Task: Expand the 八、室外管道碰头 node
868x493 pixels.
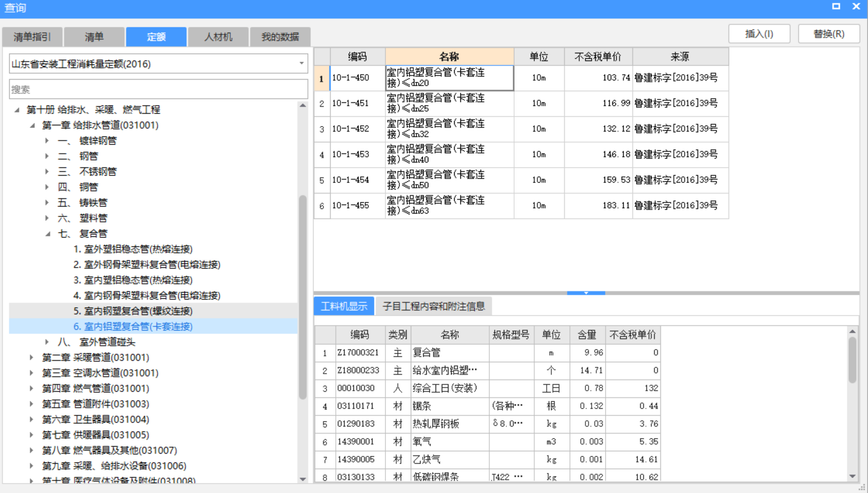Action: point(47,342)
